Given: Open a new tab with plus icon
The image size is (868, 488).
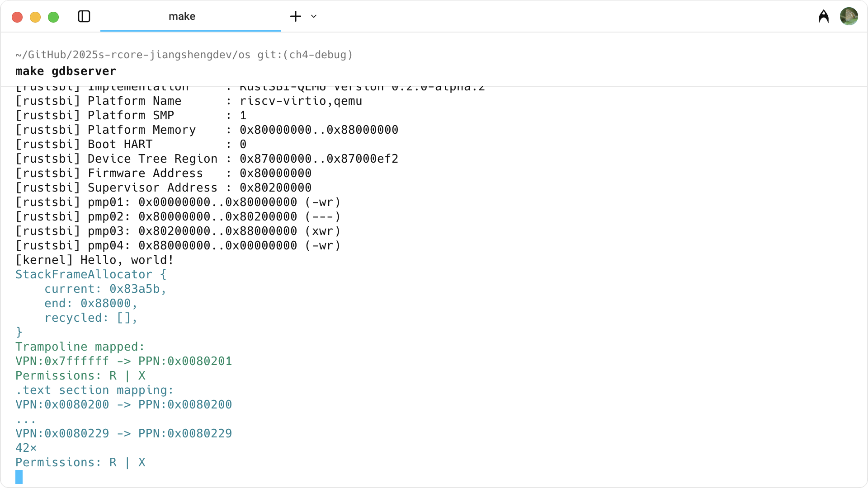Looking at the screenshot, I should click(296, 17).
